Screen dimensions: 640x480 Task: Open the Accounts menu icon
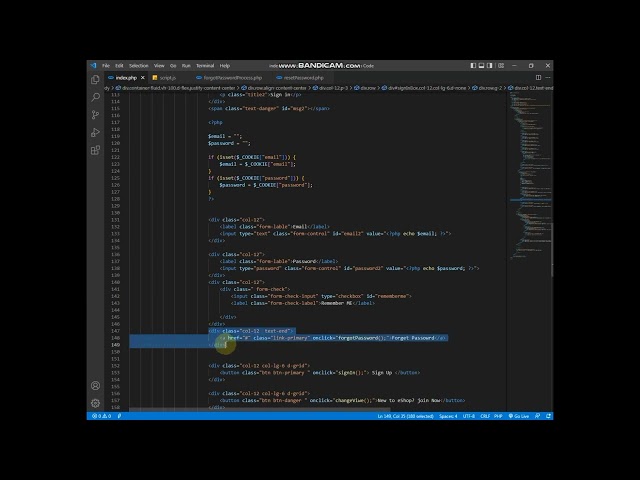click(x=95, y=386)
